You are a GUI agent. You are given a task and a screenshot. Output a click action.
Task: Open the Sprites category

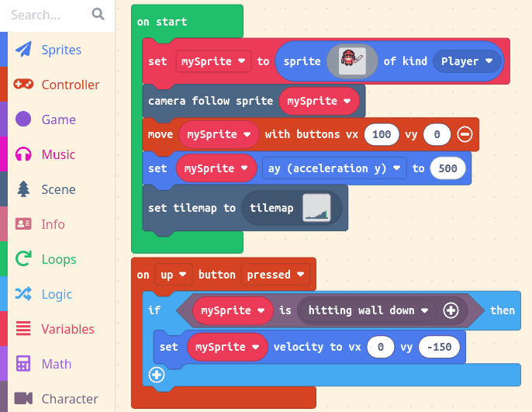[x=60, y=50]
